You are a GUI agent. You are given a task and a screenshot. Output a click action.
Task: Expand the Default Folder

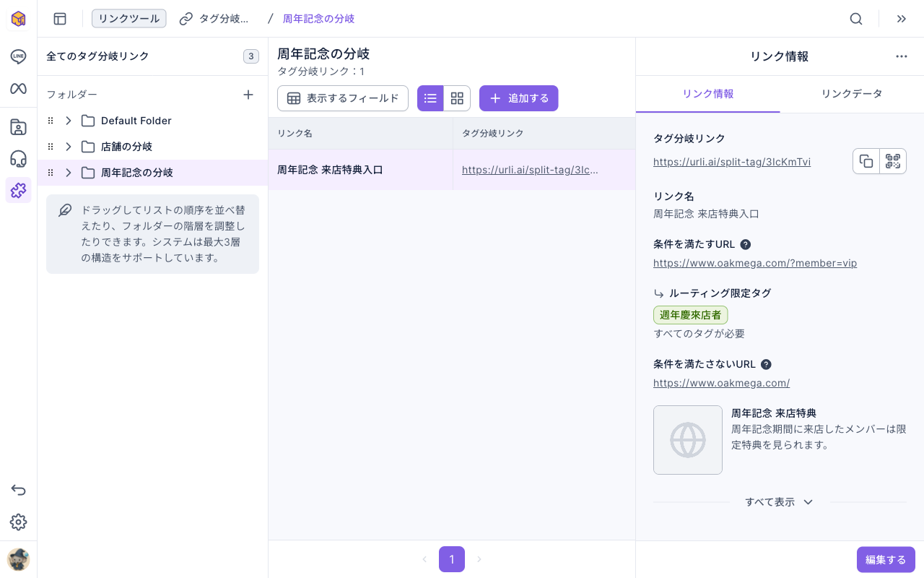pyautogui.click(x=69, y=121)
